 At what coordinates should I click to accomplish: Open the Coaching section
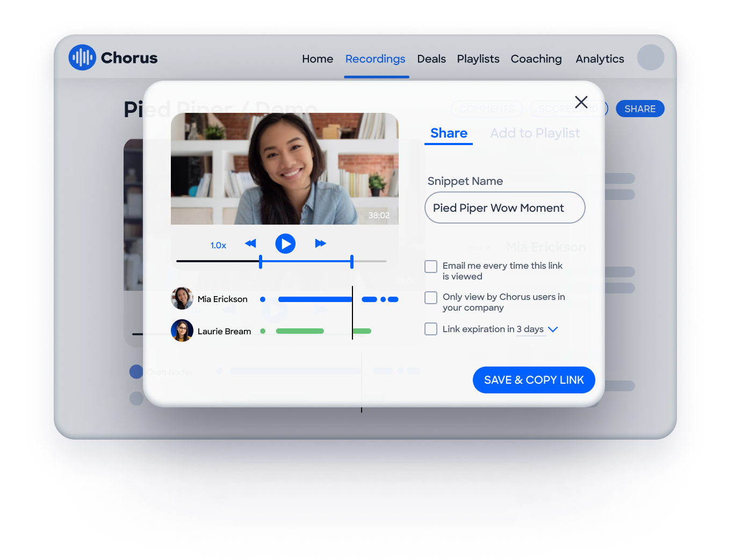pos(536,59)
